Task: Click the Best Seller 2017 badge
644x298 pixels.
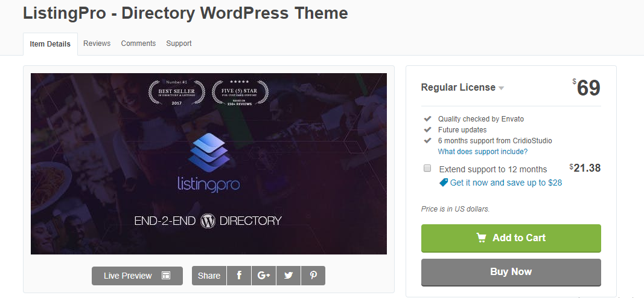Action: 177,92
